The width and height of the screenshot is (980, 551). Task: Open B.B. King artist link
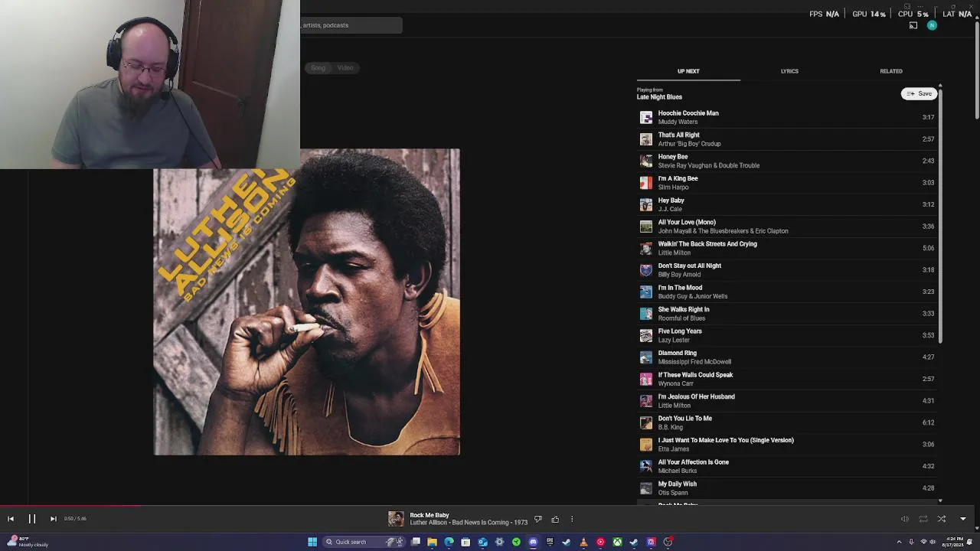(x=670, y=427)
